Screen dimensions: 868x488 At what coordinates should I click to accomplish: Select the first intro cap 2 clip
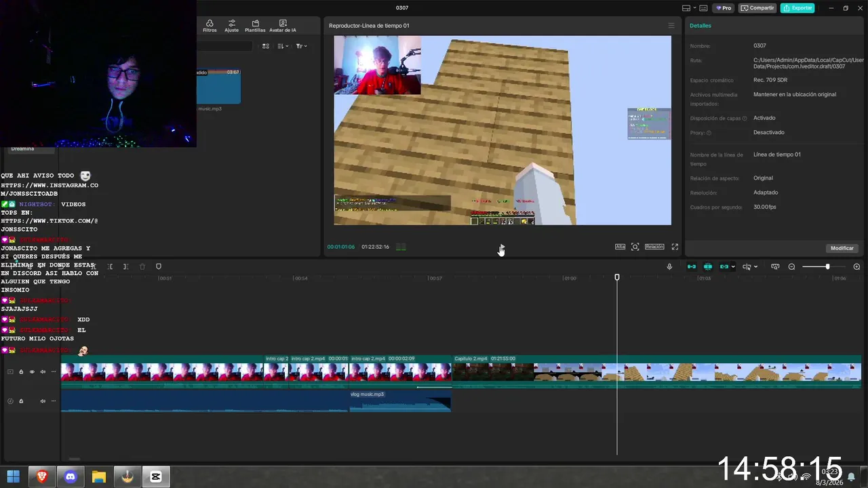pyautogui.click(x=277, y=371)
